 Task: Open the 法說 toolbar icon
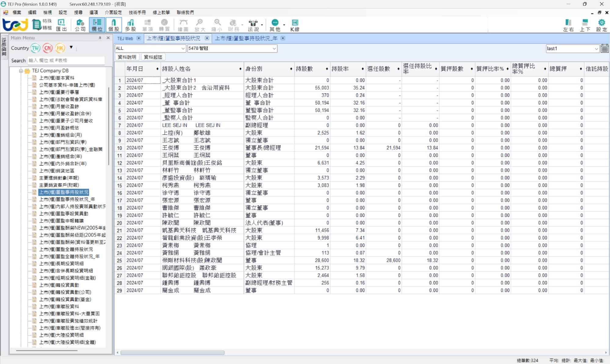(x=253, y=25)
